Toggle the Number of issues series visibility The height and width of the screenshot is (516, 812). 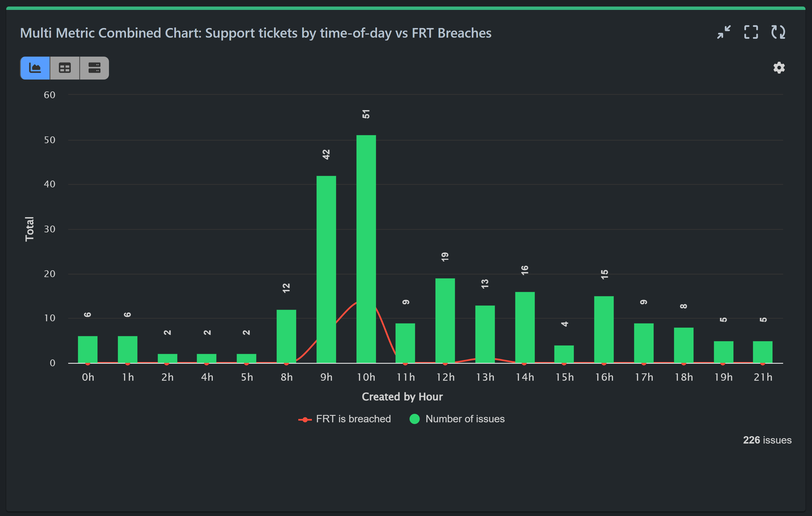[464, 419]
